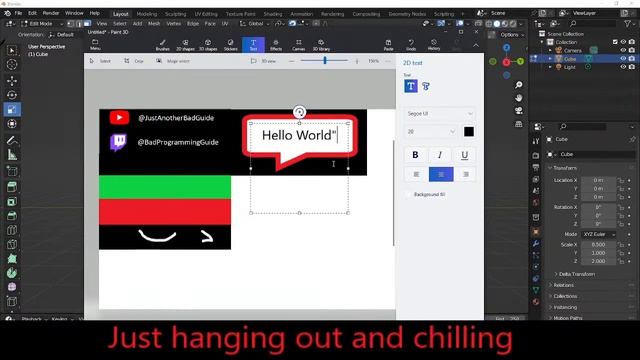Toggle perspective/orthographic grid icon
This screenshot has width=640, height=360.
(x=518, y=124)
